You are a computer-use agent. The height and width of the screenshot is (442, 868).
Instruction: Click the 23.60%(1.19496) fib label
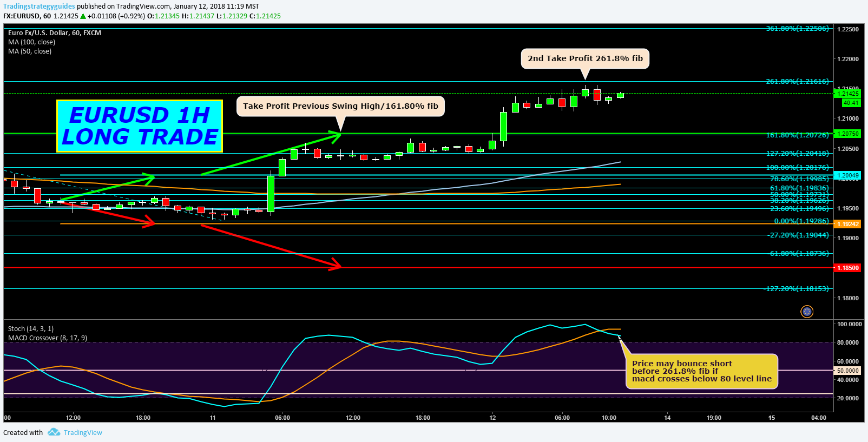[799, 208]
